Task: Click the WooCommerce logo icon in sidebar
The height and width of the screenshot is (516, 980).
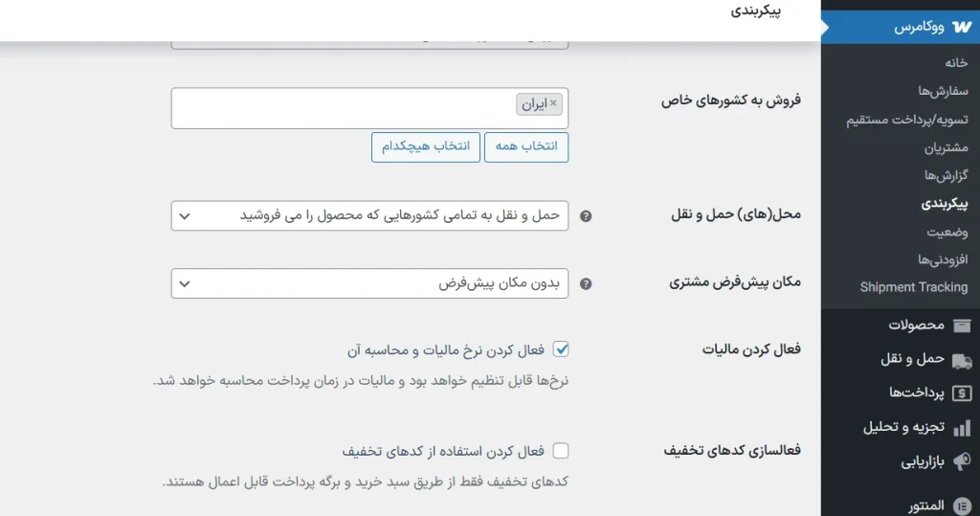Action: coord(962,27)
